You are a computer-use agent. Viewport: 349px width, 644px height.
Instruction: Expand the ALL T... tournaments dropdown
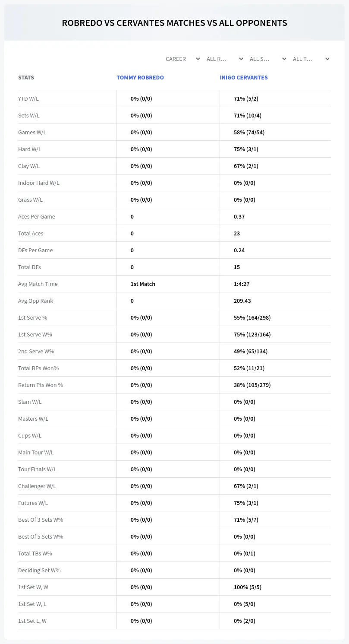[x=311, y=59]
